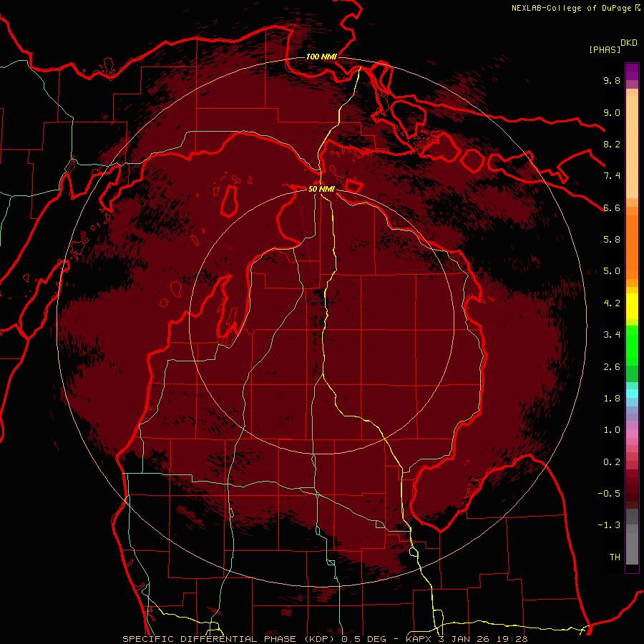Click the DKD label above the color scale
644x644 pixels.
coord(628,43)
